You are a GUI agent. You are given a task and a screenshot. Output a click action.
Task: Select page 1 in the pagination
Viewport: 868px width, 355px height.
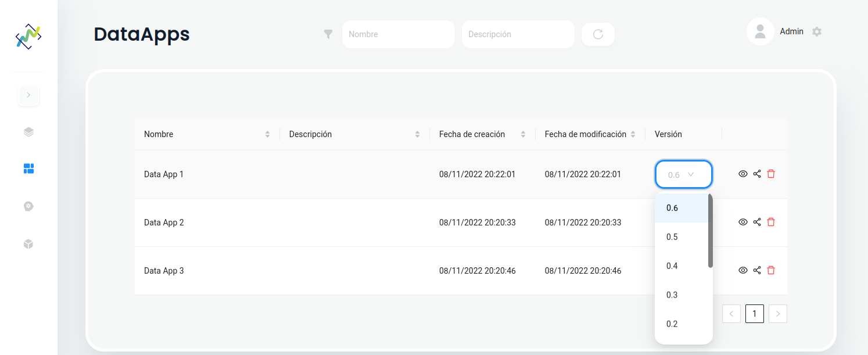click(755, 314)
